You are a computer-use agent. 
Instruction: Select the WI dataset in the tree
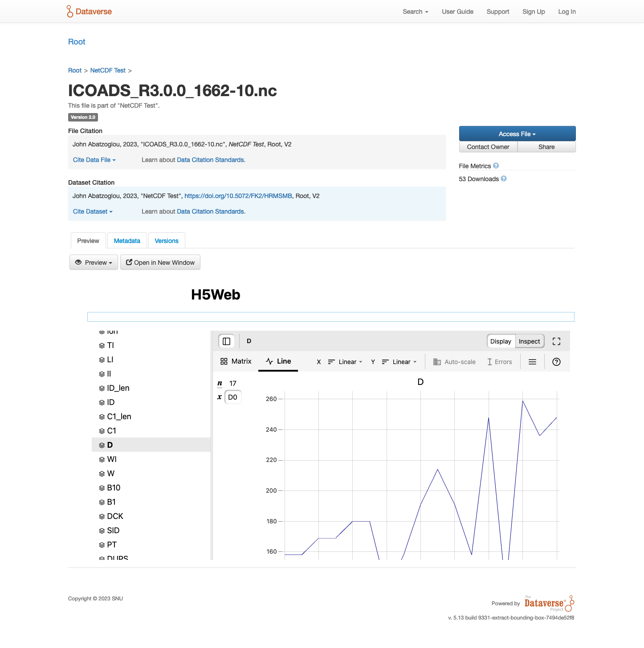pos(112,459)
